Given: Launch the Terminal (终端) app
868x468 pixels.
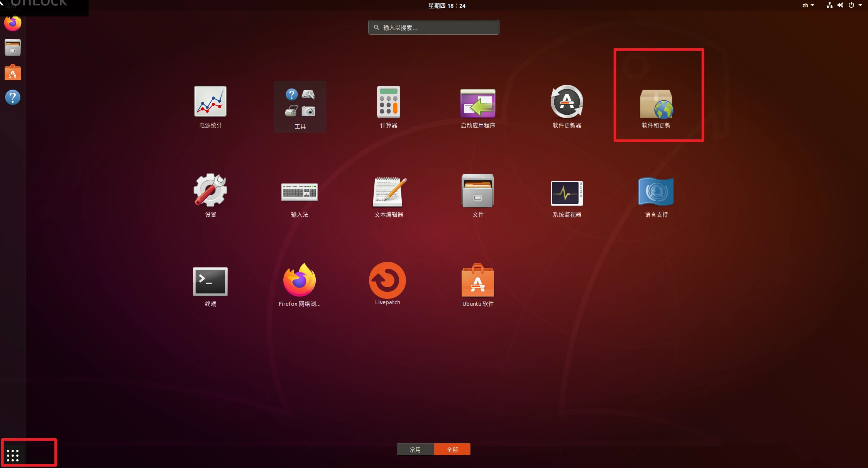Looking at the screenshot, I should click(210, 281).
